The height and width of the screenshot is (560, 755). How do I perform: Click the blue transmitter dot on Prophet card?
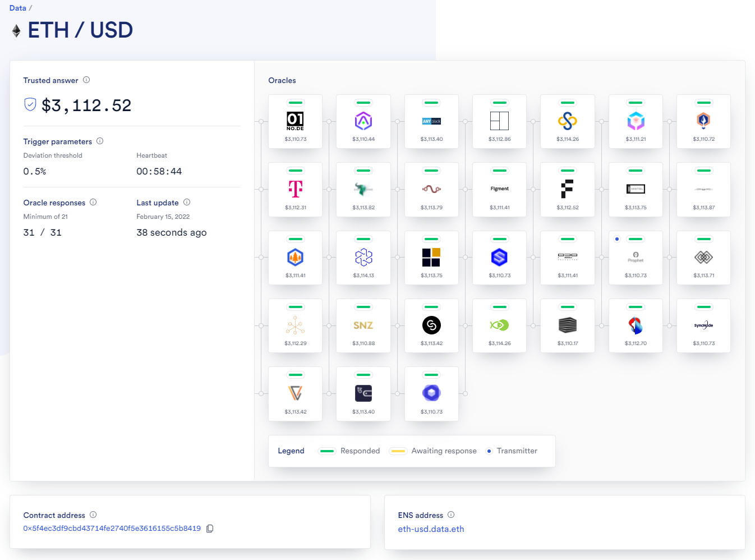[617, 239]
